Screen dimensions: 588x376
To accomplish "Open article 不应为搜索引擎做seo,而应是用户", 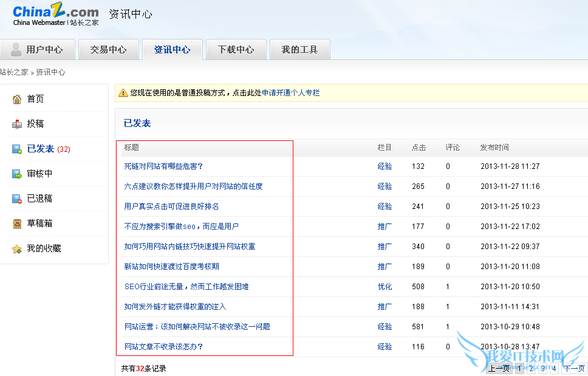I will [x=181, y=227].
